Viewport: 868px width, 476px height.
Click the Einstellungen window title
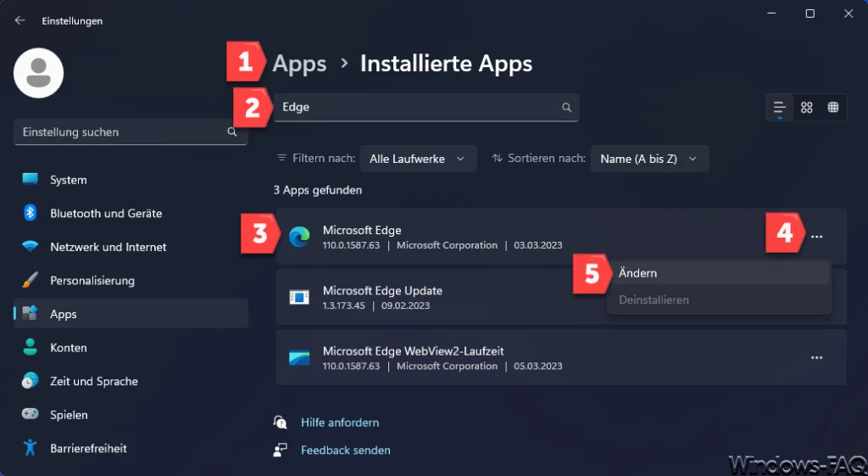pyautogui.click(x=72, y=21)
